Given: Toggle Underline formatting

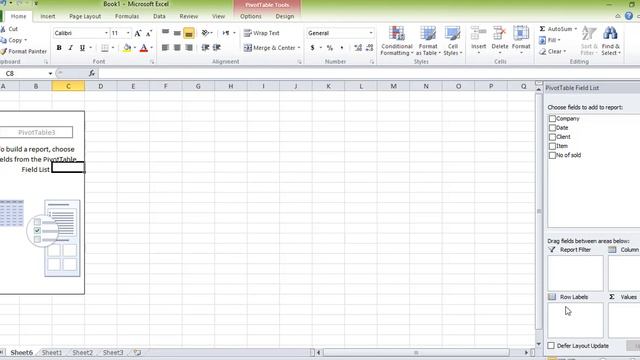Looking at the screenshot, I should pos(82,48).
